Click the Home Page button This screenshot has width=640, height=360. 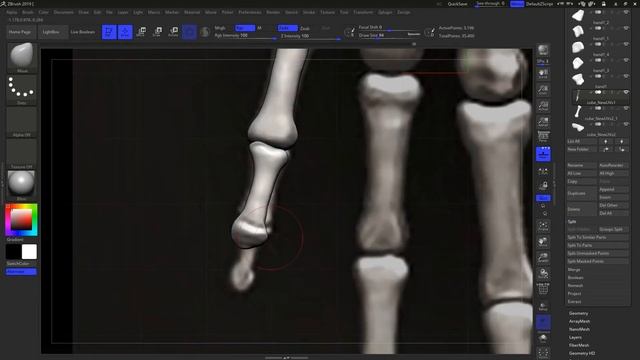[20, 32]
